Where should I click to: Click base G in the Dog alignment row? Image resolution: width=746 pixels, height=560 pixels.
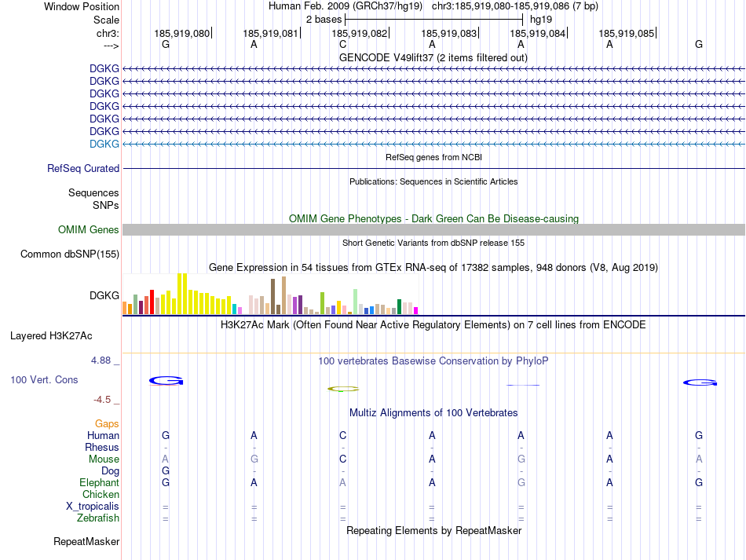pyautogui.click(x=166, y=471)
